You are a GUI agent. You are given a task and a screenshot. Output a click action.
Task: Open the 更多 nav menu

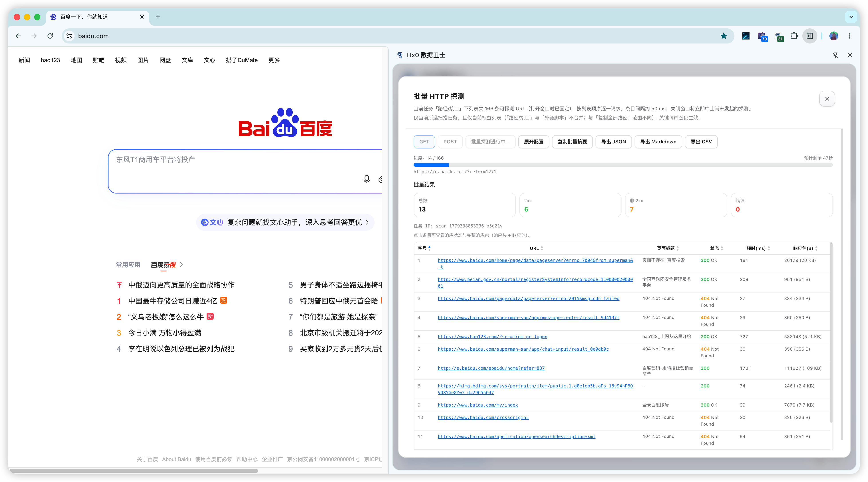274,60
